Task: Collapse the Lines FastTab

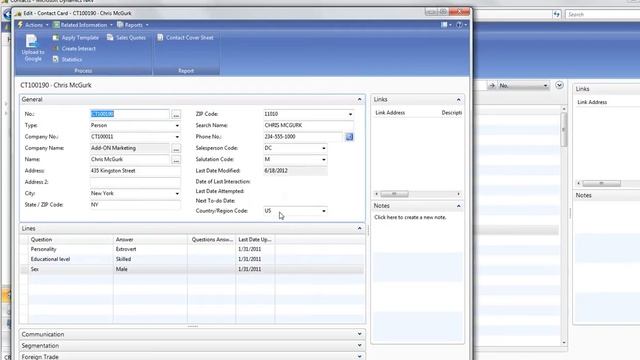Action: point(359,228)
